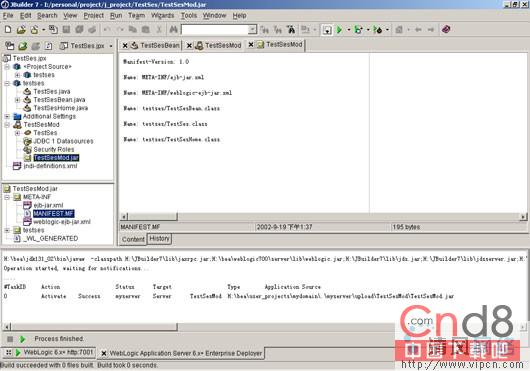The height and width of the screenshot is (371, 530).
Task: Open file using the folder toolbar icon
Action: [x=21, y=30]
